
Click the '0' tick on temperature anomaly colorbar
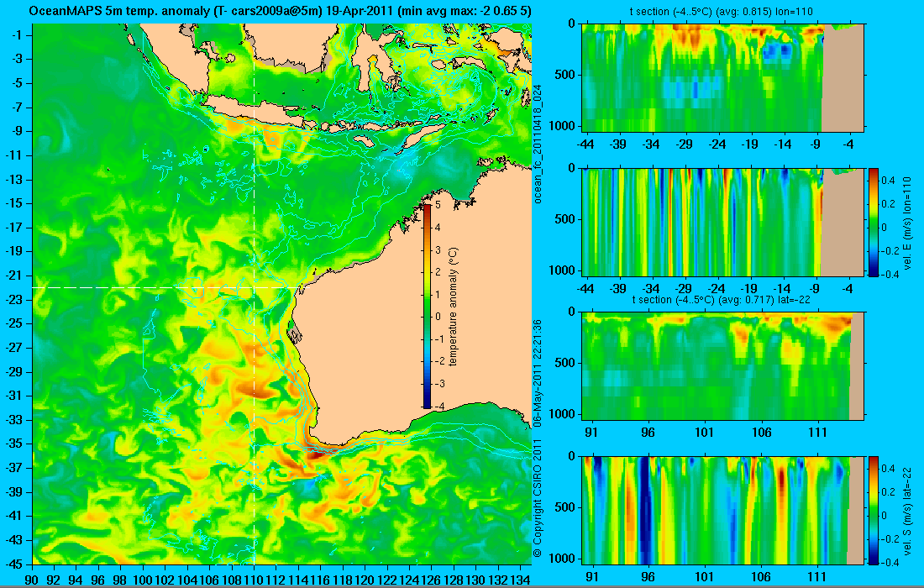pyautogui.click(x=438, y=317)
